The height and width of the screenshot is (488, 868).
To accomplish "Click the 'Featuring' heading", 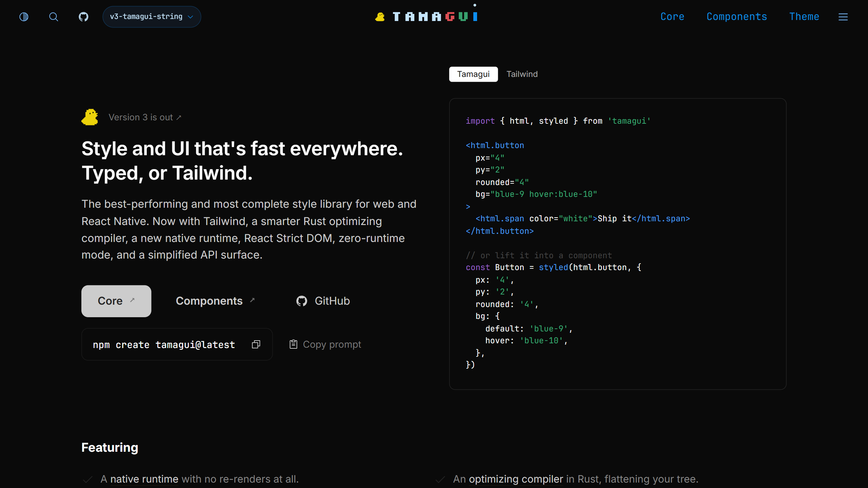I will 110,447.
